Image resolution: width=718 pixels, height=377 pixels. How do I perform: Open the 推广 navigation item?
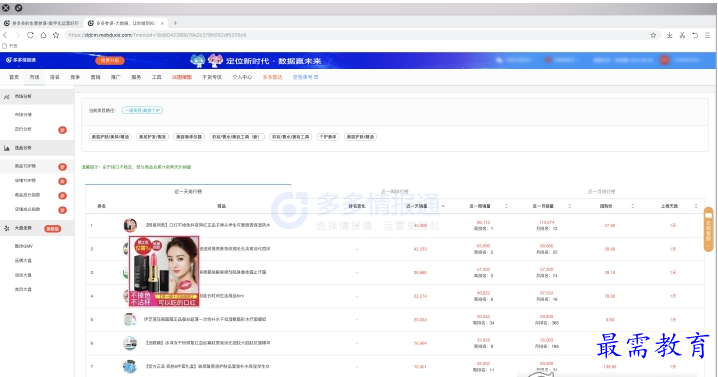(115, 77)
